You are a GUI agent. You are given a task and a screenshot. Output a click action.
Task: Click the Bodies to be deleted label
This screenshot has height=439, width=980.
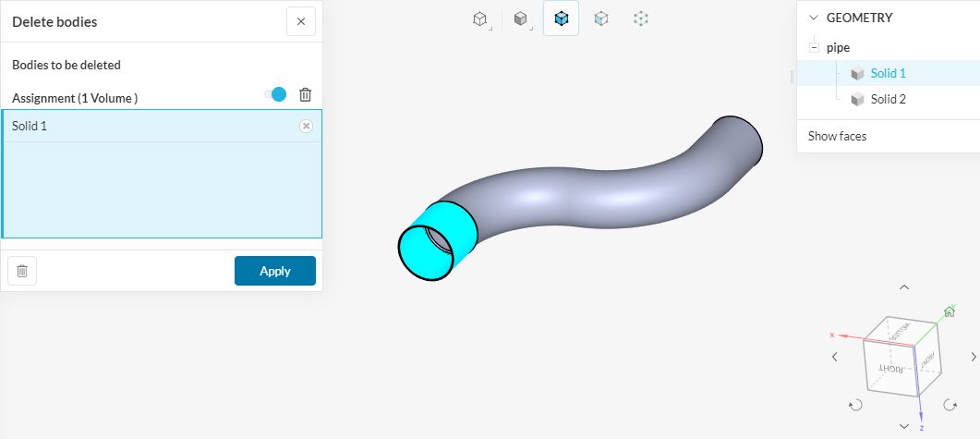pyautogui.click(x=67, y=65)
